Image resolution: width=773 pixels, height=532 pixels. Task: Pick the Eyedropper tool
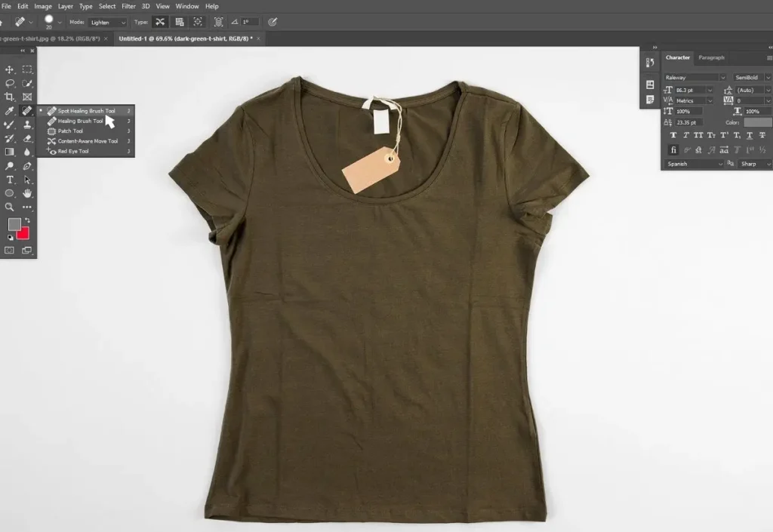[x=10, y=111]
